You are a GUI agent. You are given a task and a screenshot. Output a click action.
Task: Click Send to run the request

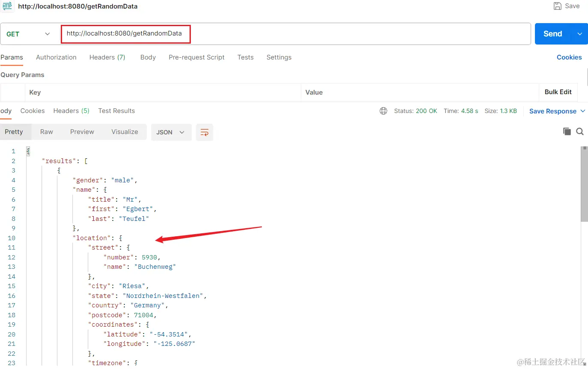click(552, 34)
